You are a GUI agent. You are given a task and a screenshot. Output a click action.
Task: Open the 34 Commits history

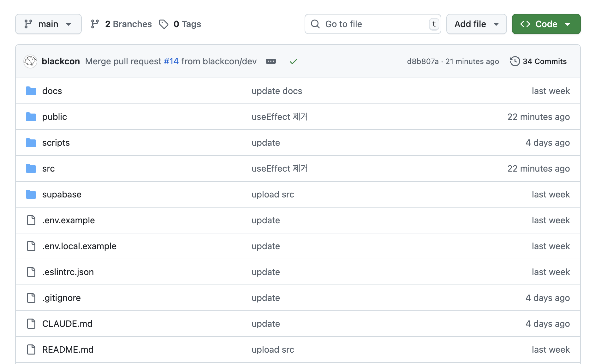(538, 61)
